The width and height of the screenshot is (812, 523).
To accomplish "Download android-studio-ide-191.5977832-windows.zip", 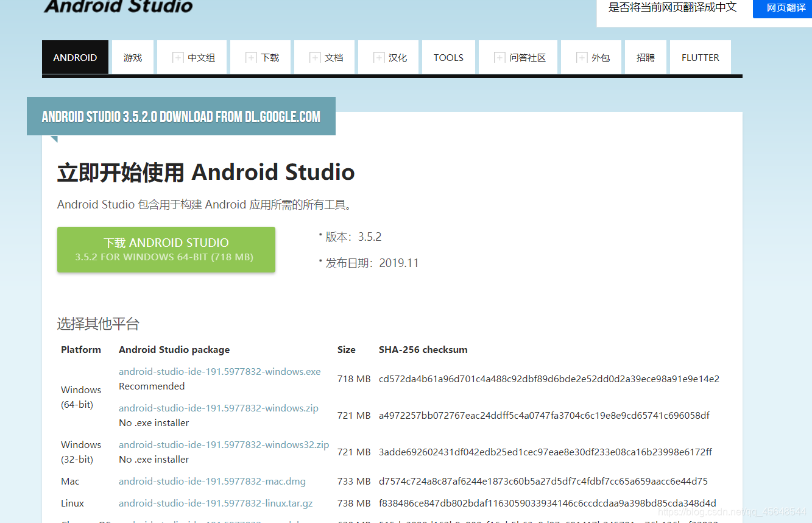I will coord(219,408).
